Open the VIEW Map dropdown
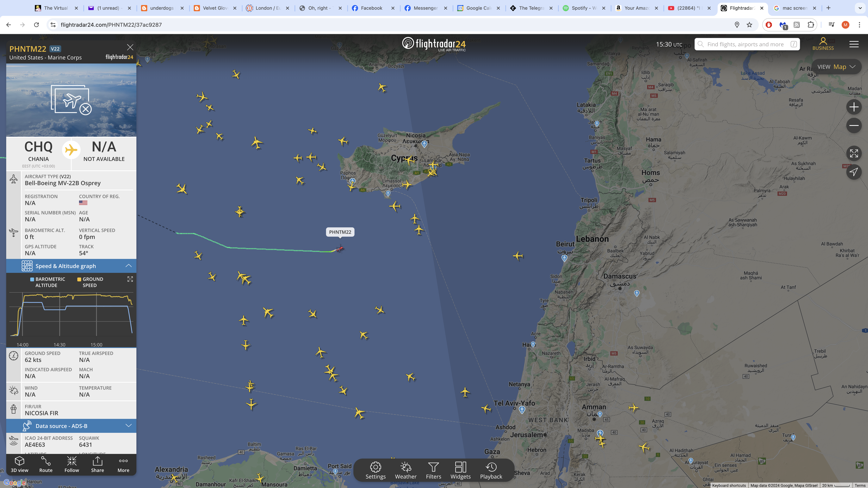 836,67
